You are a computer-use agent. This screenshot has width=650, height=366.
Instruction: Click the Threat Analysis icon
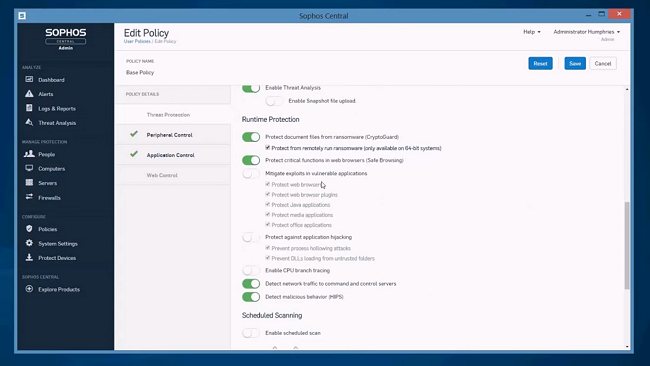coord(29,122)
